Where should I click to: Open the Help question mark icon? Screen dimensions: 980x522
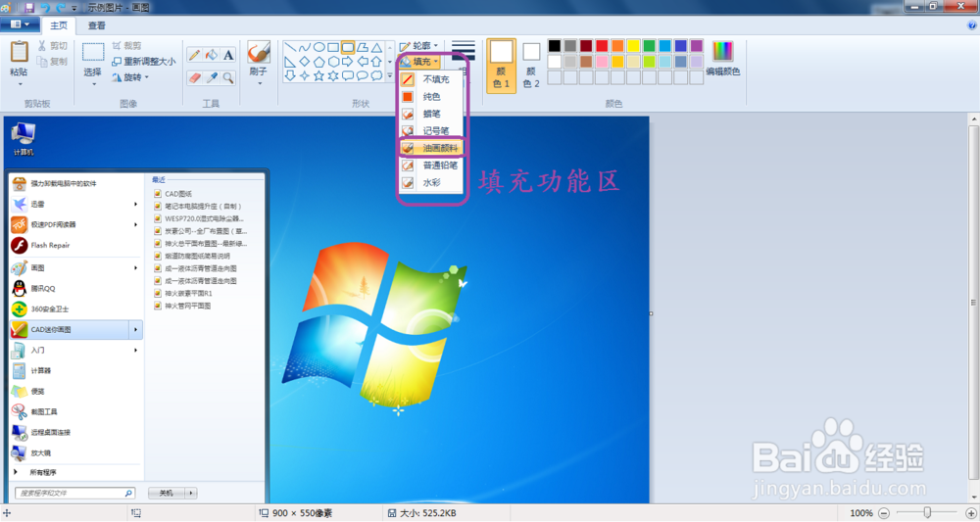click(971, 25)
